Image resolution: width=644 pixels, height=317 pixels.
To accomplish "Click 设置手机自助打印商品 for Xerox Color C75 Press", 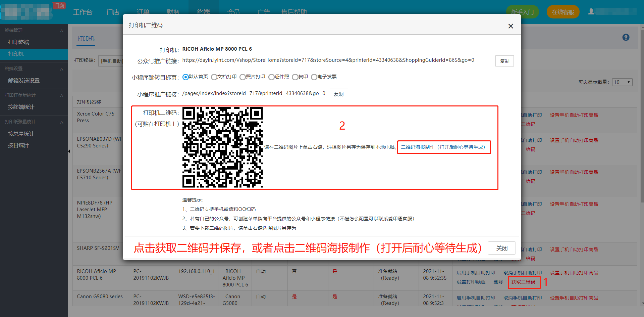I will [574, 115].
